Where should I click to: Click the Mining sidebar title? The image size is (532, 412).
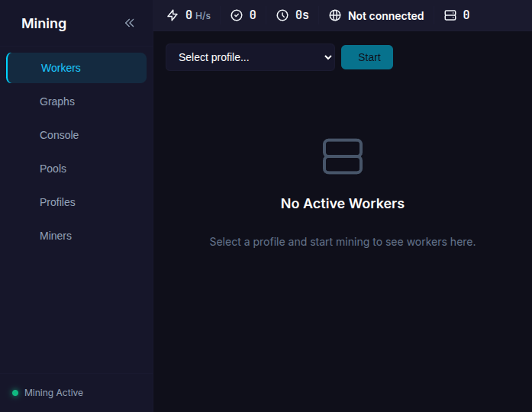click(x=44, y=24)
